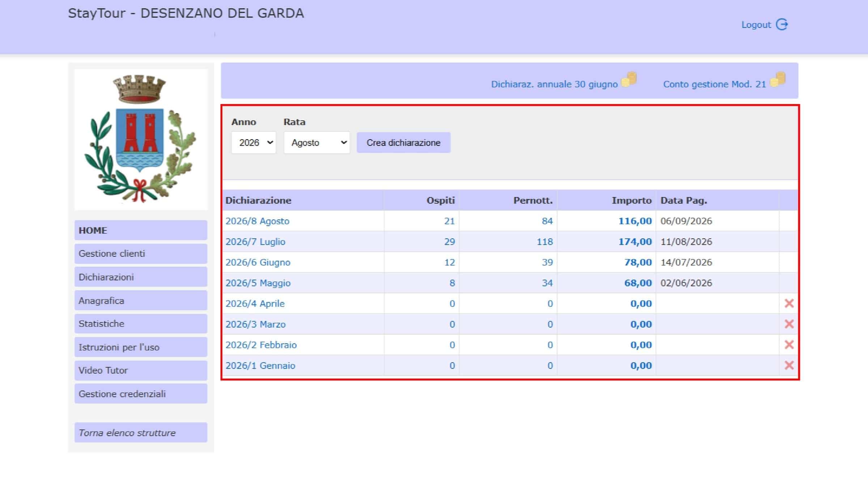Image resolution: width=868 pixels, height=488 pixels.
Task: Click the Logout arrow icon
Action: [x=782, y=25]
